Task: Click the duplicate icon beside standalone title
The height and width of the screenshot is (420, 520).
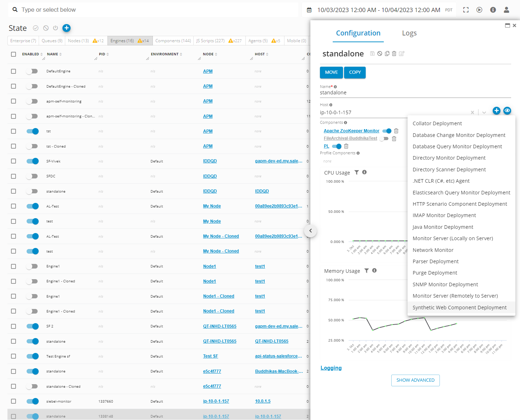Action: pyautogui.click(x=387, y=54)
